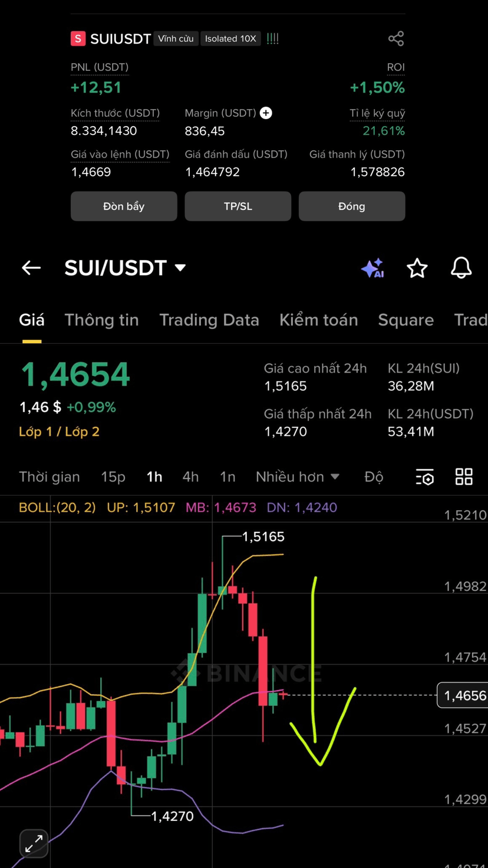This screenshot has width=488, height=868.
Task: Select the 15p timeframe
Action: pyautogui.click(x=113, y=476)
